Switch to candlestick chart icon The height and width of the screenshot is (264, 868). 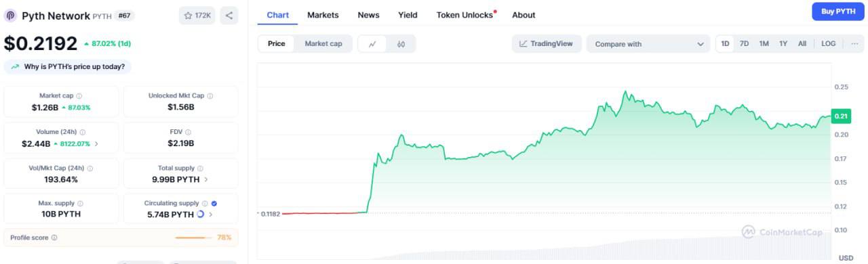tap(401, 44)
